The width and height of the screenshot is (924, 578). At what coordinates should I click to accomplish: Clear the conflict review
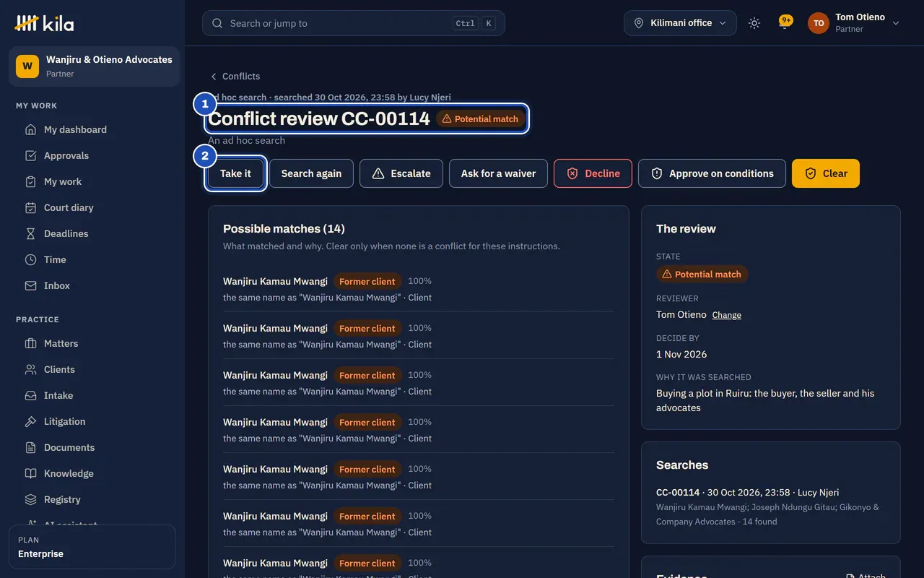point(826,173)
